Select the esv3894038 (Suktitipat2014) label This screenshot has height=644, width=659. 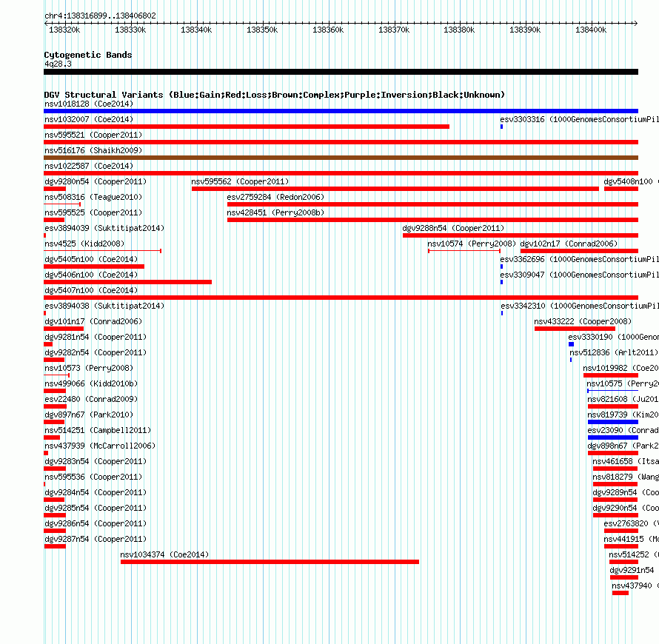click(104, 306)
